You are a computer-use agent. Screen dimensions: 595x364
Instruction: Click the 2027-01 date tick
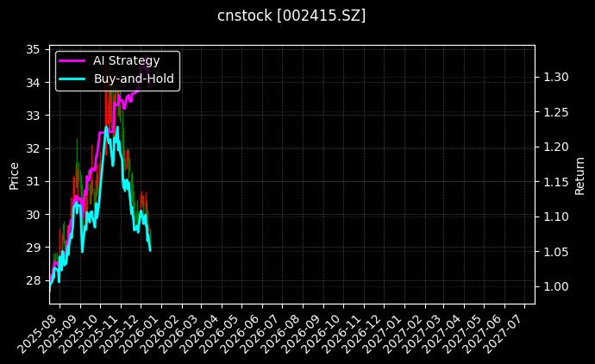pyautogui.click(x=388, y=328)
